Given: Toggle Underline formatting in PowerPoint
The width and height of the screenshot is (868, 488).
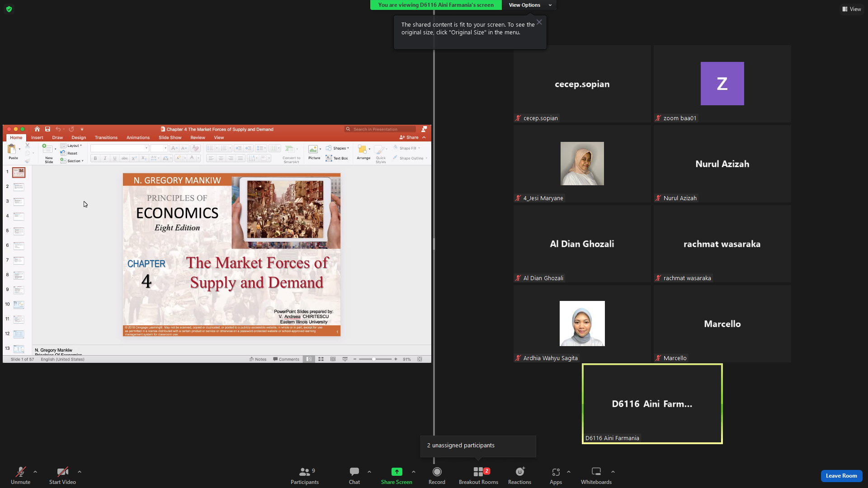Looking at the screenshot, I should [115, 158].
